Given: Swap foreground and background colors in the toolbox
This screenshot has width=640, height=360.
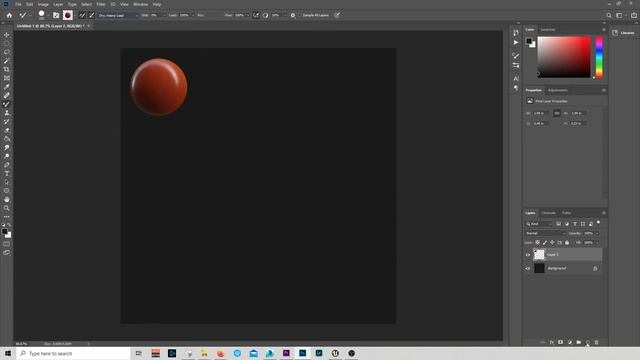Looking at the screenshot, I should click(9, 225).
